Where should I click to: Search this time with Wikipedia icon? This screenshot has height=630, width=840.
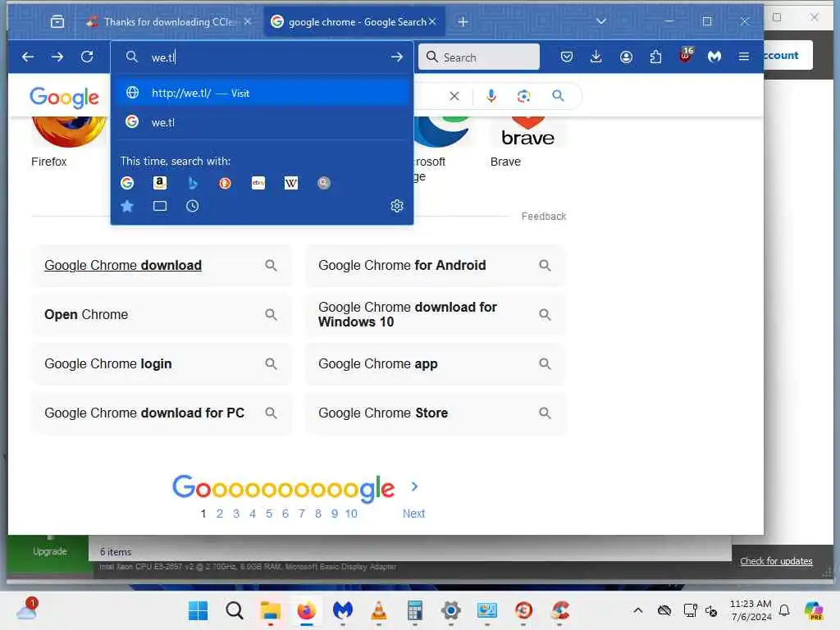[291, 183]
